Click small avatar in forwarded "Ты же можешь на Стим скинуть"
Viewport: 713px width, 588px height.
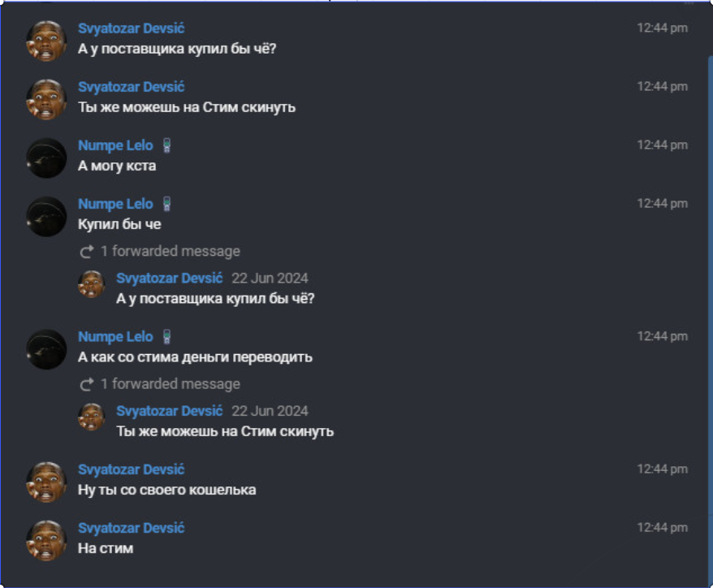point(91,417)
